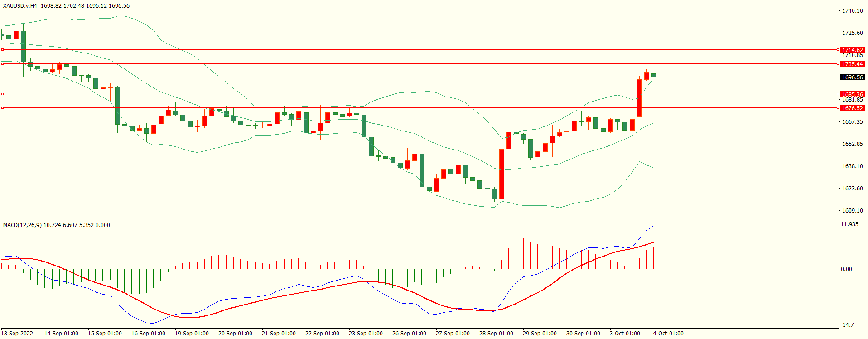Click the 29 Sep 01:00 date label

(x=540, y=333)
